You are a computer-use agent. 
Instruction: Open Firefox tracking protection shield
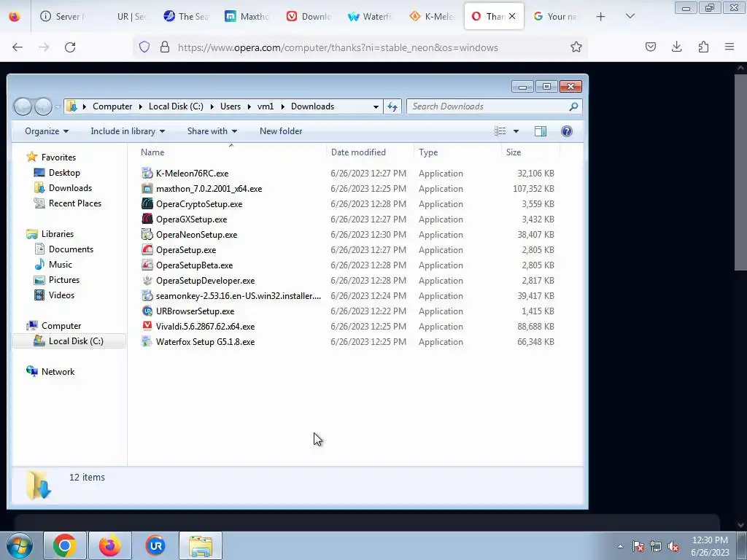144,47
